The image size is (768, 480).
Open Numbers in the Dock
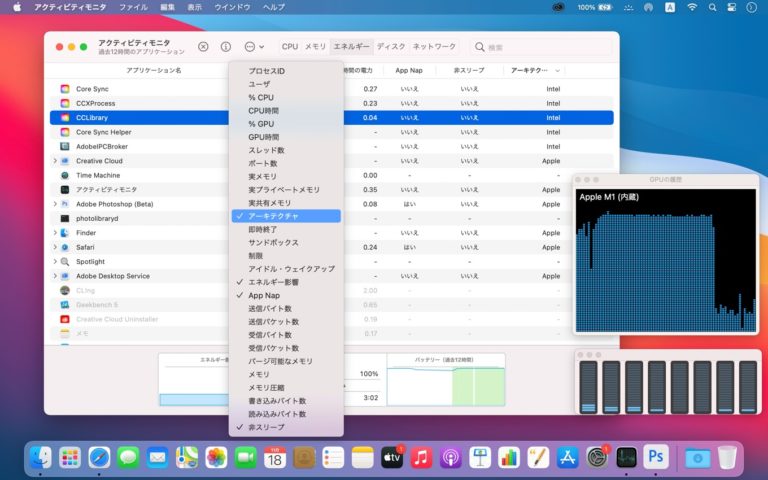click(509, 458)
